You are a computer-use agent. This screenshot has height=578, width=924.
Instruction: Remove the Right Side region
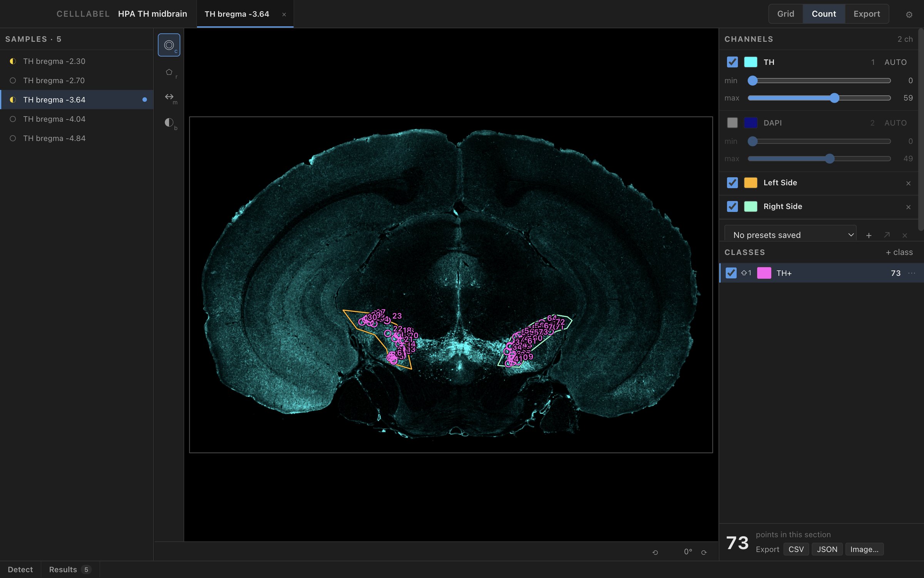click(x=908, y=207)
